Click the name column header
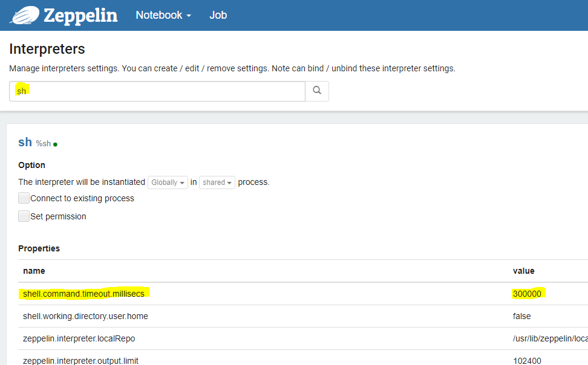Screen dimensions: 588x365 34,271
